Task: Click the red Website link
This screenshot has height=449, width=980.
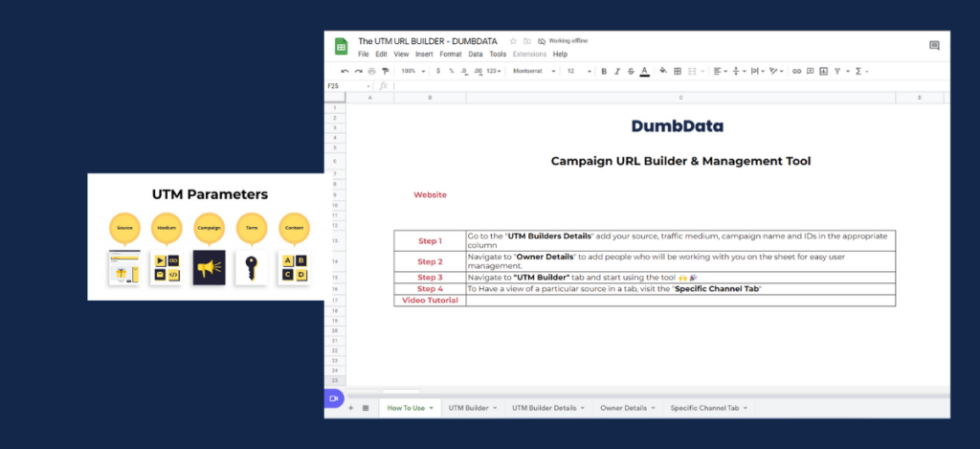Action: (x=430, y=194)
